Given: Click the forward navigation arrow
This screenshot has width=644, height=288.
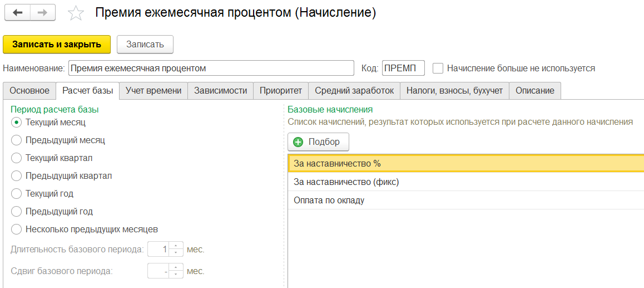Looking at the screenshot, I should [43, 13].
